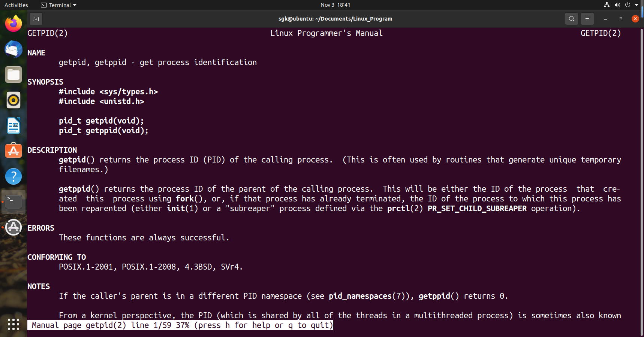
Task: Click the power icon in top bar
Action: (628, 5)
